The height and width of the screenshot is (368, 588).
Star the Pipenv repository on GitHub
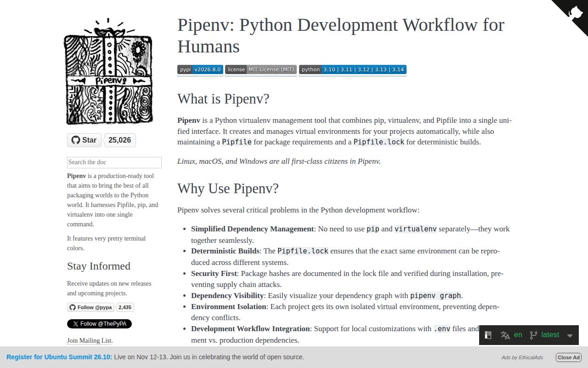coord(84,140)
